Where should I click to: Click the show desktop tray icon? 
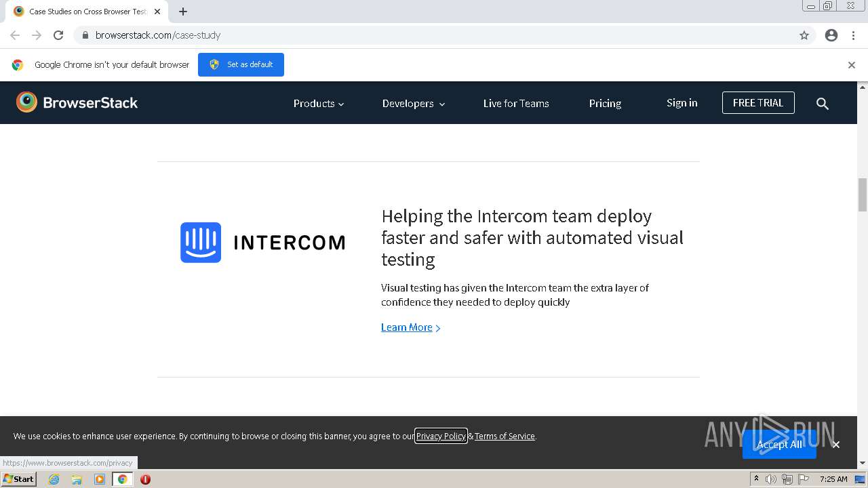click(x=861, y=479)
